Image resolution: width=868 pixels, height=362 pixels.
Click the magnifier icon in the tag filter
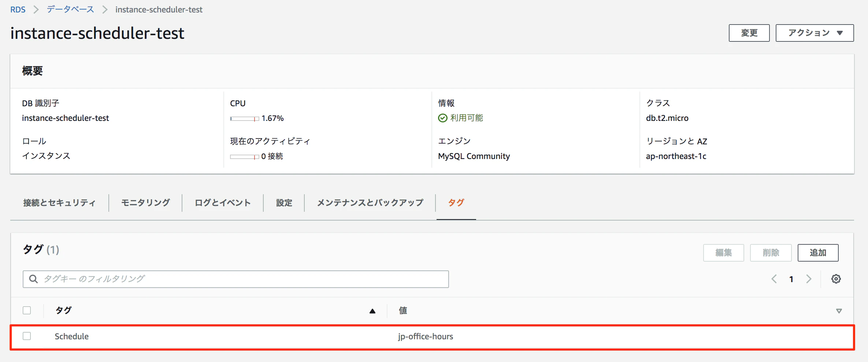click(x=33, y=279)
